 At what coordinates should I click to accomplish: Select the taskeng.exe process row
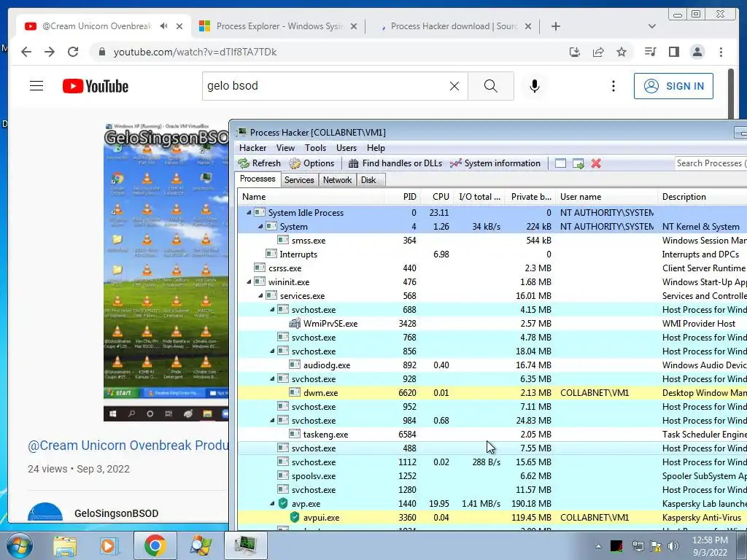(492, 435)
